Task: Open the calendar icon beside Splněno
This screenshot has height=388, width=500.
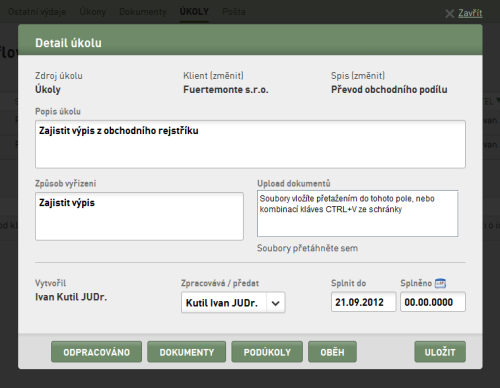Action: click(440, 283)
